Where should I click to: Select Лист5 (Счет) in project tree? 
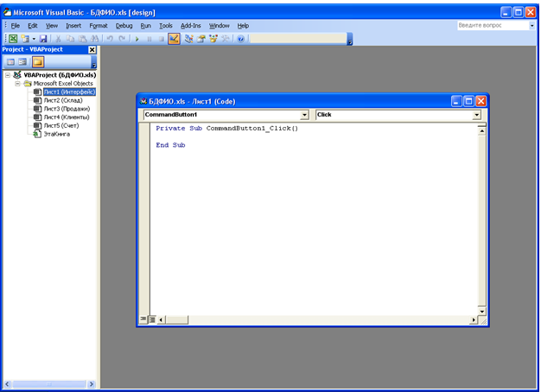(61, 125)
